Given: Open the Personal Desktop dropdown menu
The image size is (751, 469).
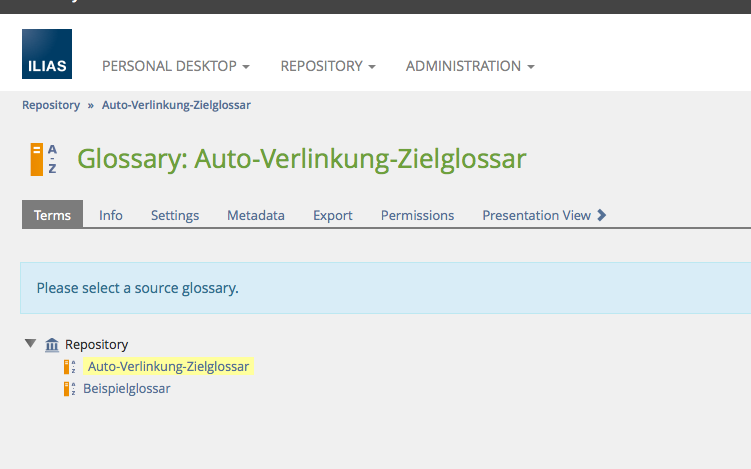Looking at the screenshot, I should click(175, 66).
